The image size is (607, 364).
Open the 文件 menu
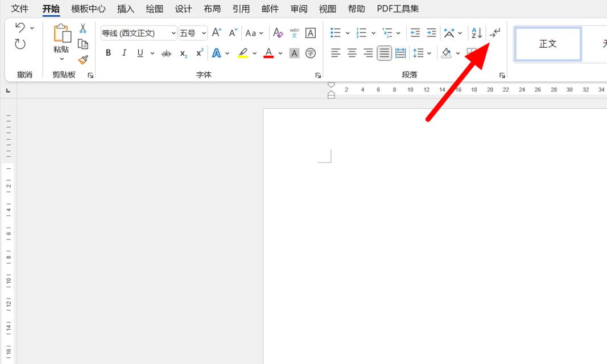[x=20, y=9]
